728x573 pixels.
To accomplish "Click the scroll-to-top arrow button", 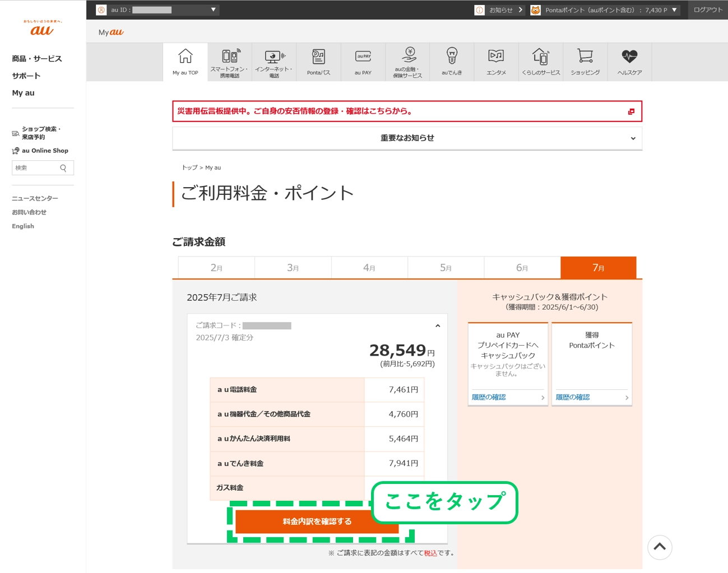I will 660,547.
